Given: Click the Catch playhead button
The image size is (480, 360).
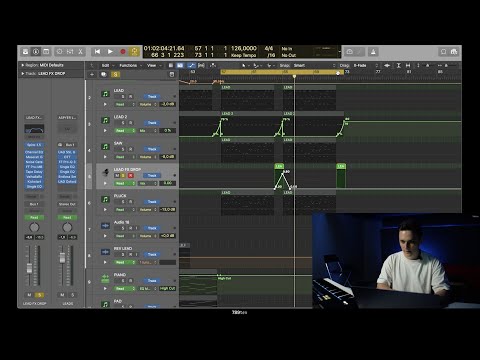Looking at the screenshot, I should [213, 65].
